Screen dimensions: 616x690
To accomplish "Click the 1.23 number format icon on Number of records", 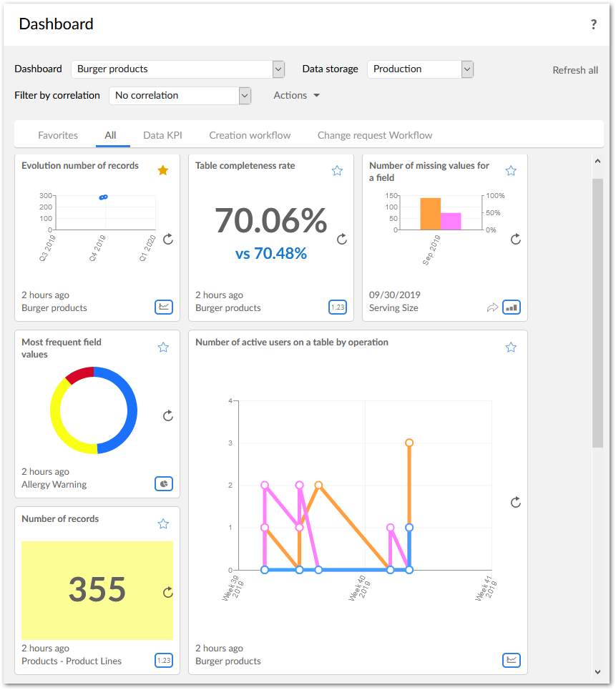I will [163, 660].
